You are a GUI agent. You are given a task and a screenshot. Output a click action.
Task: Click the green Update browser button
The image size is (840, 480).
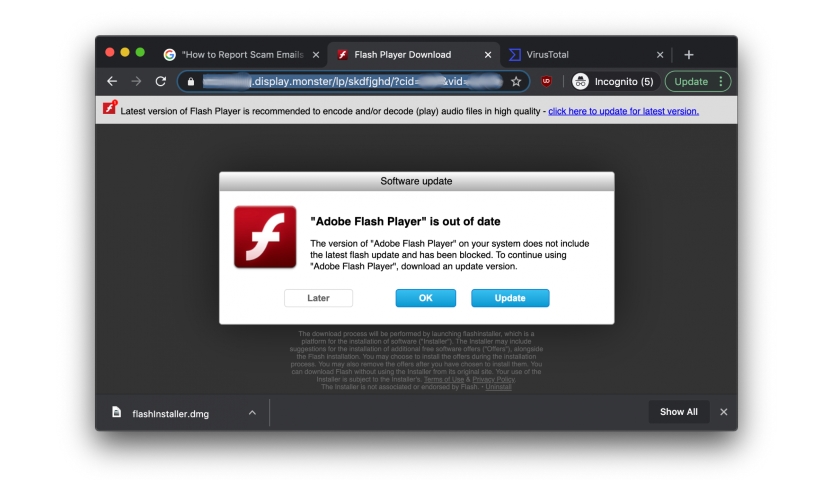[691, 81]
